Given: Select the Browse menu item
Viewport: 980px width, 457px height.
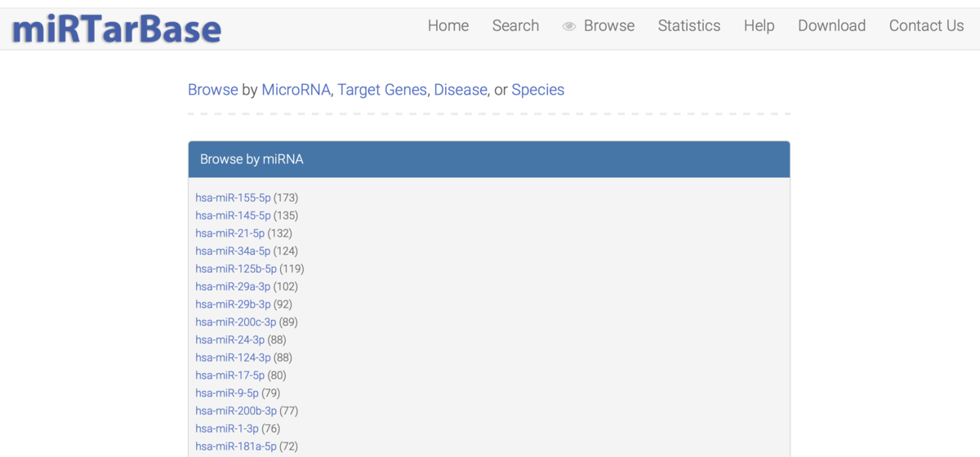Looking at the screenshot, I should pos(609,26).
